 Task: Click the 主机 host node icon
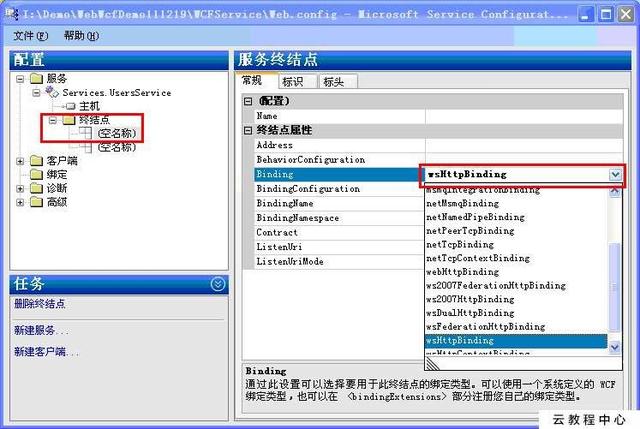click(71, 106)
